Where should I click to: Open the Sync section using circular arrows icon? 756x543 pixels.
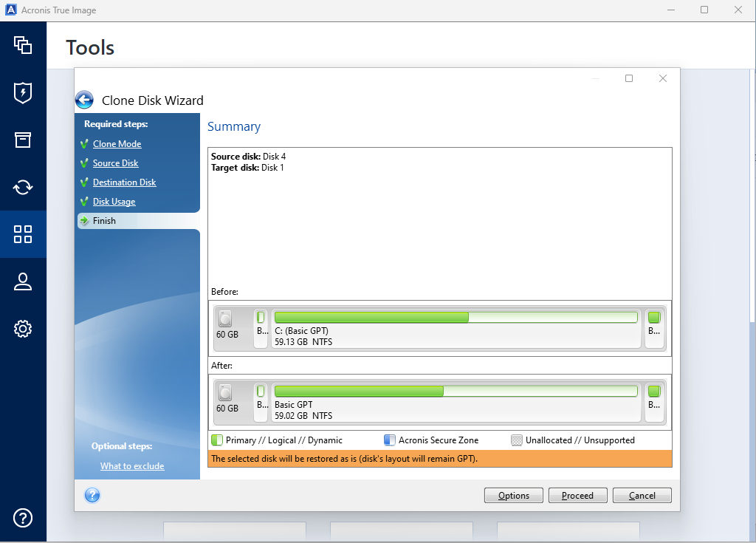tap(23, 187)
